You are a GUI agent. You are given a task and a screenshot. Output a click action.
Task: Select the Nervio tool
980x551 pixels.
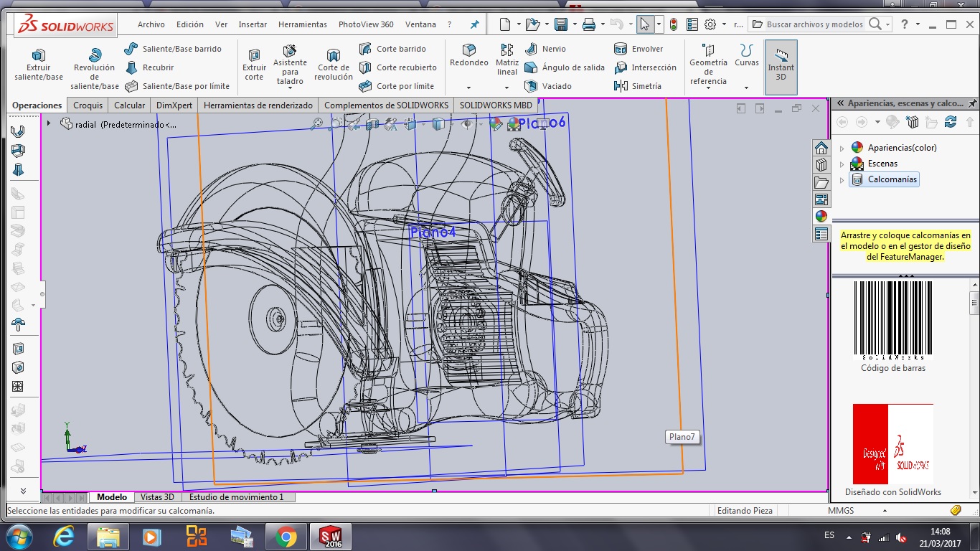(x=545, y=49)
